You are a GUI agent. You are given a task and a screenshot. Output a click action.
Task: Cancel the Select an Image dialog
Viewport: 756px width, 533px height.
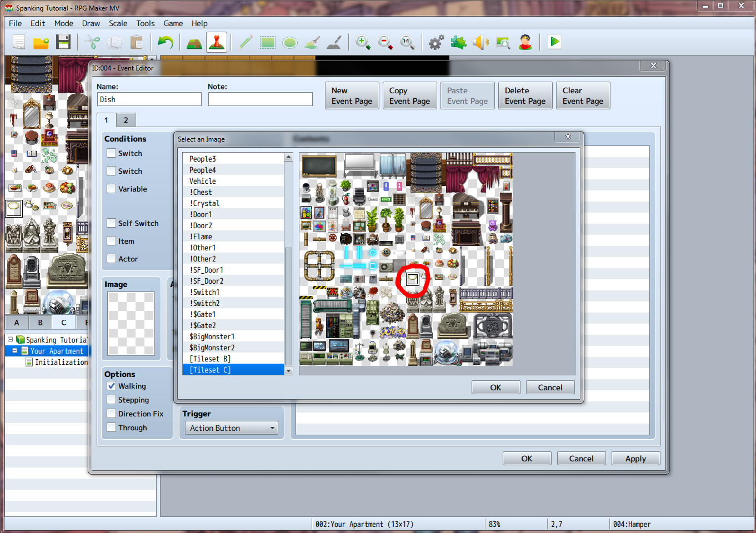tap(550, 388)
